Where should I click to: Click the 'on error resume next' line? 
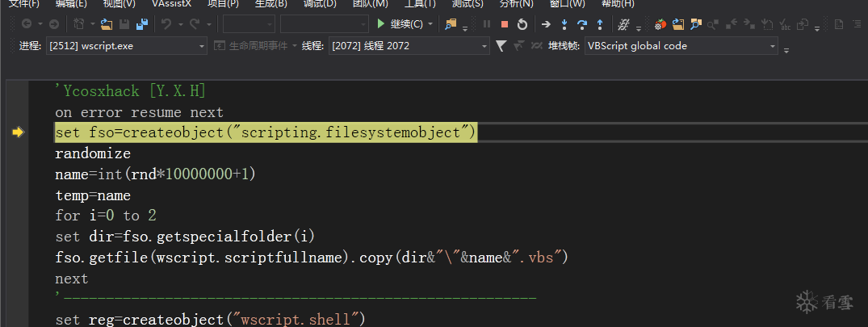click(140, 112)
